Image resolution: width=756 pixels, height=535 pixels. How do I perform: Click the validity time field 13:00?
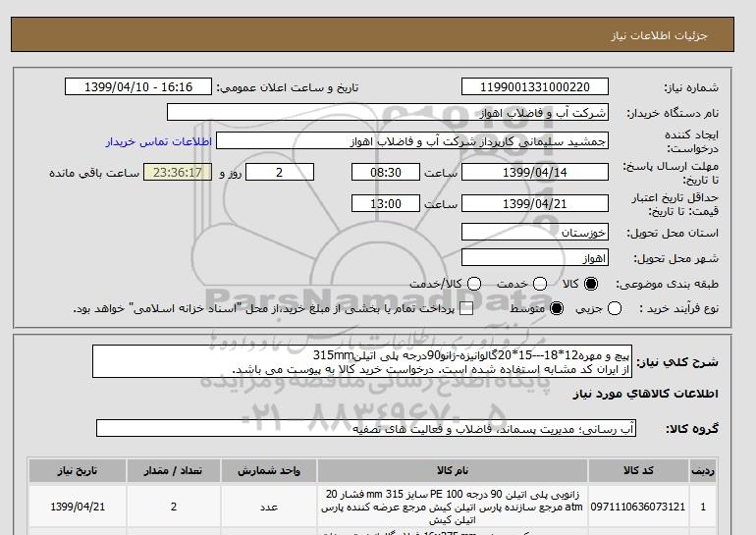point(386,203)
